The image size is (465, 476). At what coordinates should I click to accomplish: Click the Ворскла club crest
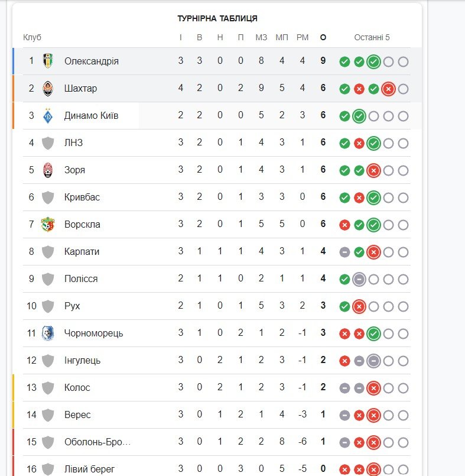point(48,224)
